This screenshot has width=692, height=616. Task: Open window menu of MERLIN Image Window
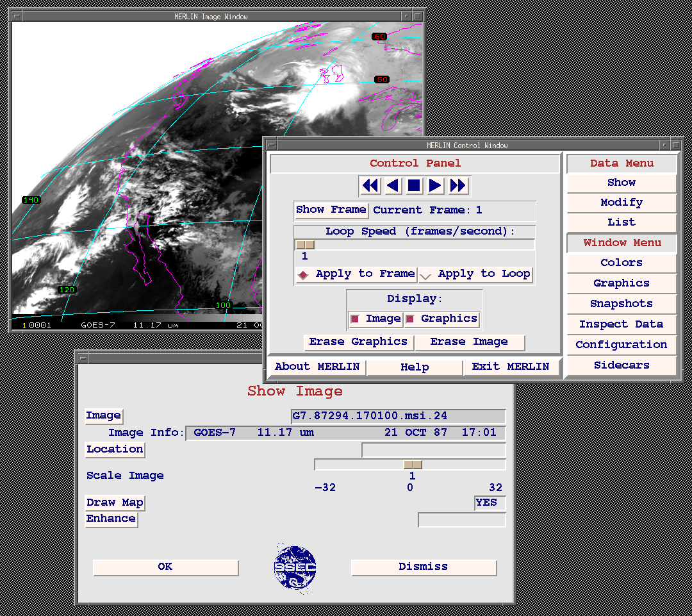point(17,16)
